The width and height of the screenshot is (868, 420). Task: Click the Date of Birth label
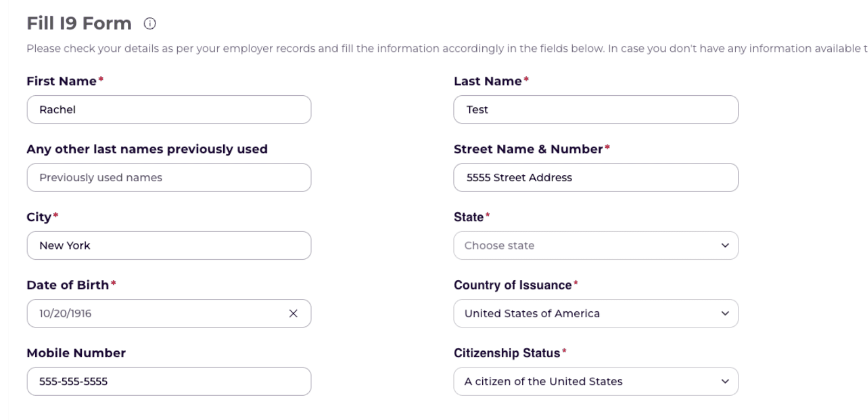pyautogui.click(x=68, y=285)
